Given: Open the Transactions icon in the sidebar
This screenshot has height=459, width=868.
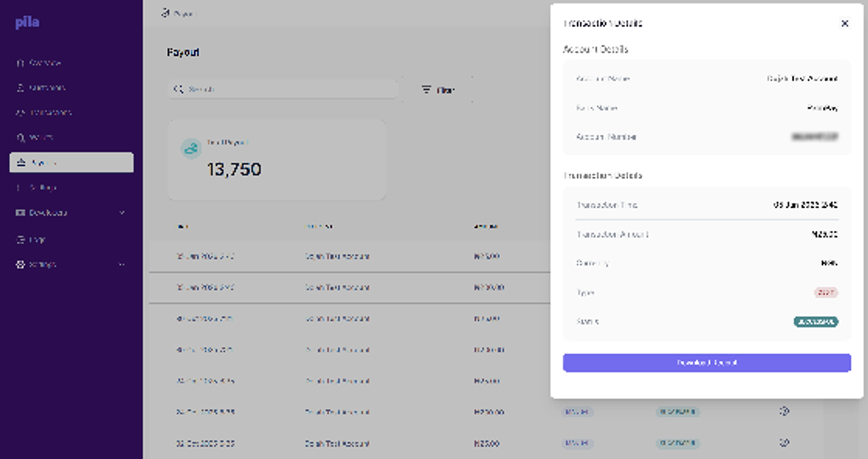Looking at the screenshot, I should point(21,112).
